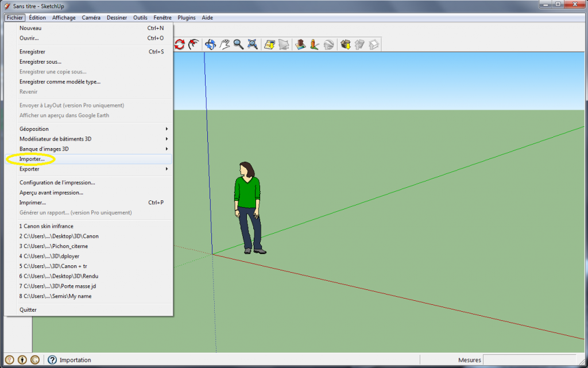Click the geolocation status bar icon

[9, 360]
